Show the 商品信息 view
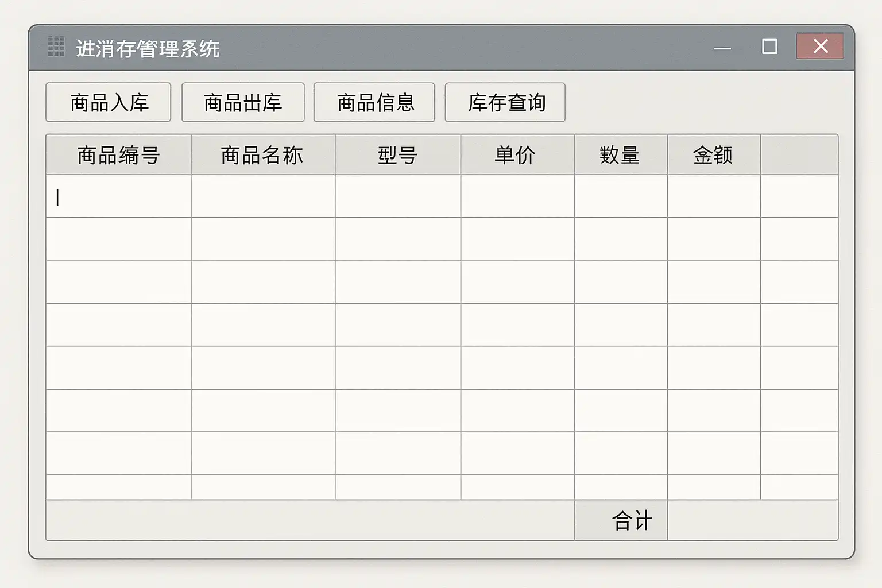Image resolution: width=882 pixels, height=588 pixels. point(374,103)
